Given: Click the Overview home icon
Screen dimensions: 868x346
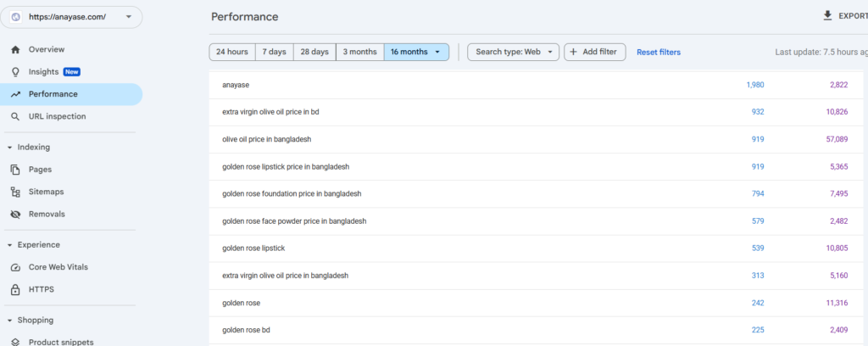Looking at the screenshot, I should (15, 50).
